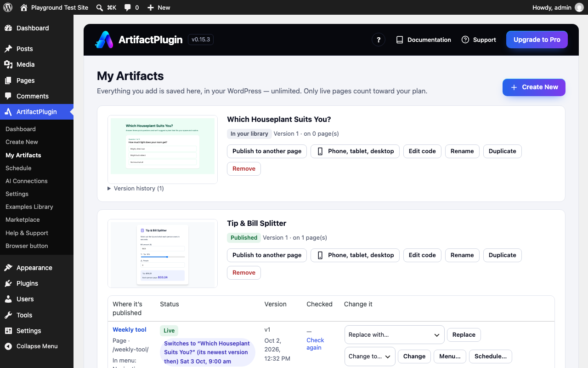Select the Appearance paintbrush icon
The image size is (588, 368).
[x=8, y=268]
